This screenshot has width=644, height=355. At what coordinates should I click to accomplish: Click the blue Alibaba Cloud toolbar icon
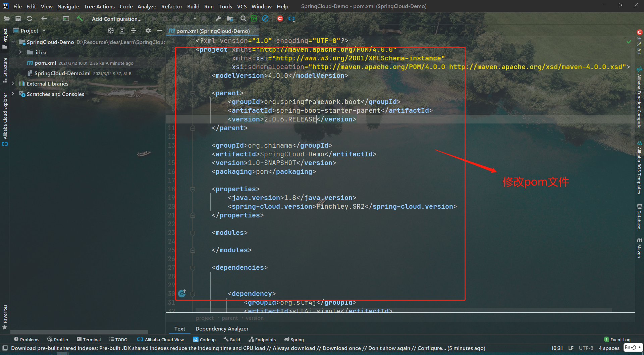tap(291, 19)
